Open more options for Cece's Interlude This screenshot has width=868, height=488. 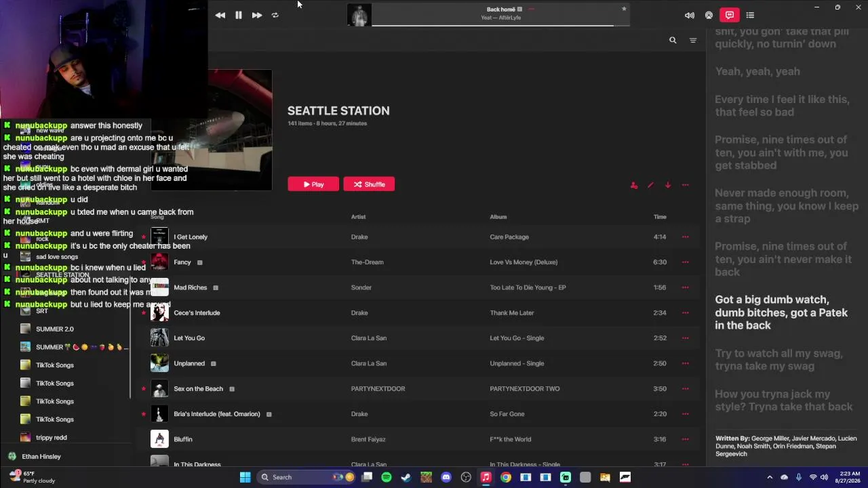pos(685,313)
